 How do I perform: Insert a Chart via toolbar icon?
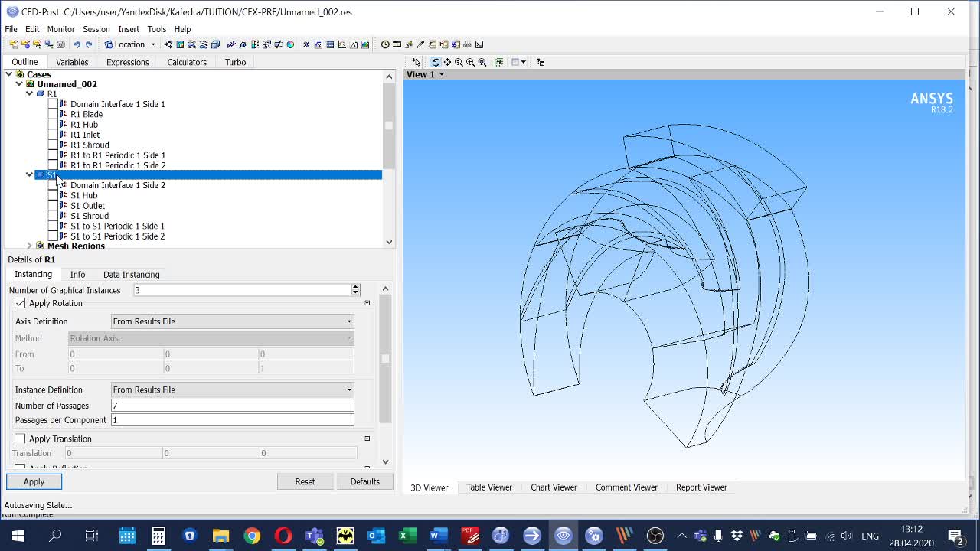(341, 44)
